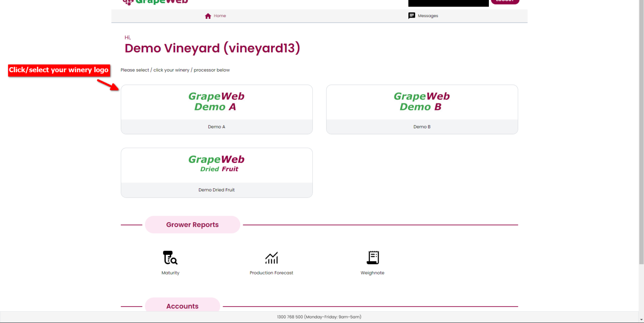Click the Maturity text label

point(170,273)
